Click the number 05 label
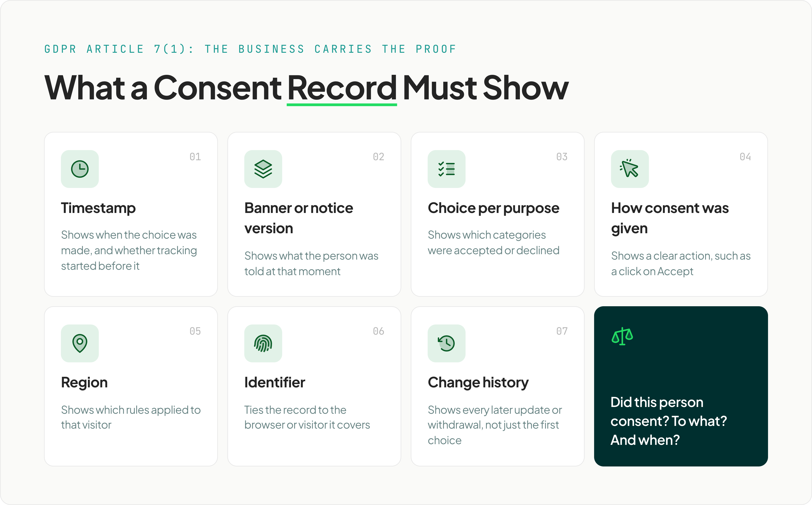 (195, 331)
